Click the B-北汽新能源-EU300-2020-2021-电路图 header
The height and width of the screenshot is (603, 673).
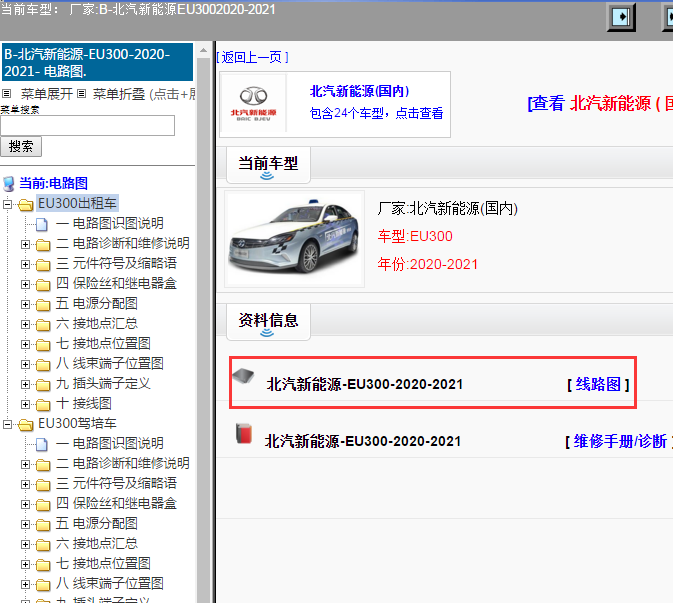97,62
